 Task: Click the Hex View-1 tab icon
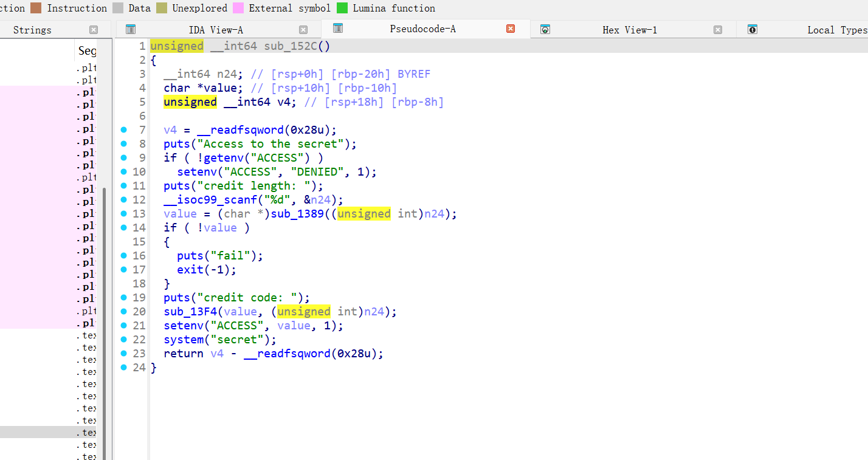click(545, 29)
